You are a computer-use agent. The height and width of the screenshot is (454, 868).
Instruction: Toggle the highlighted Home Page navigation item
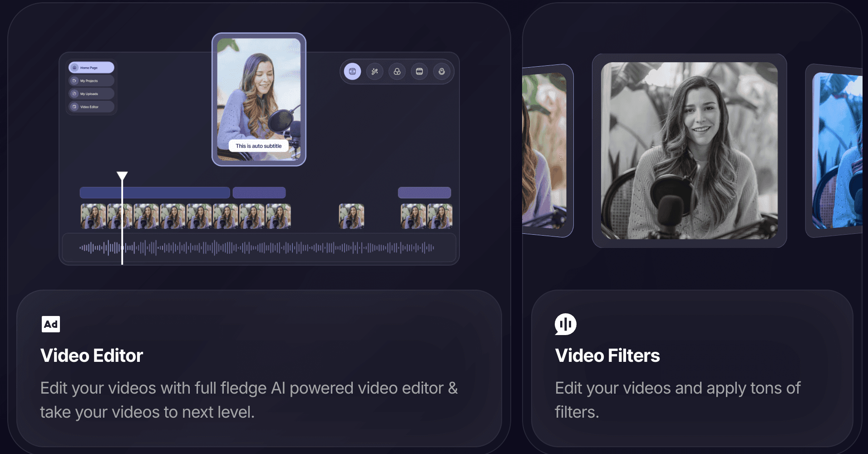(91, 67)
